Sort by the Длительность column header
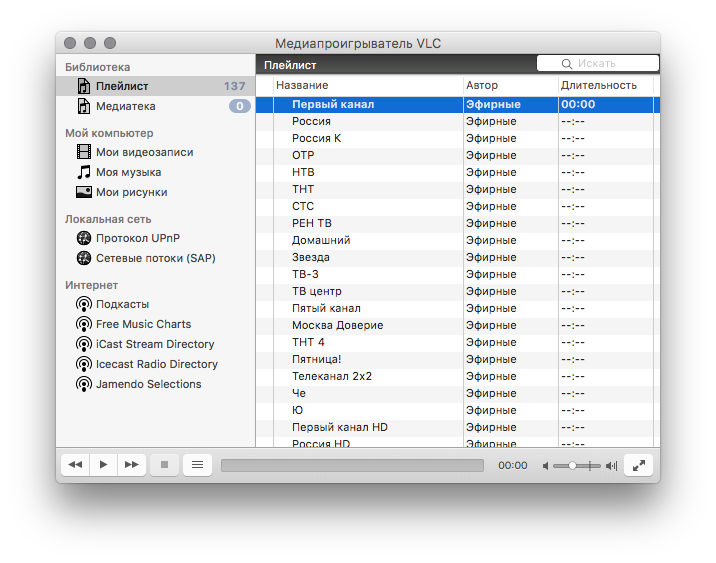This screenshot has height=563, width=716. (x=606, y=85)
